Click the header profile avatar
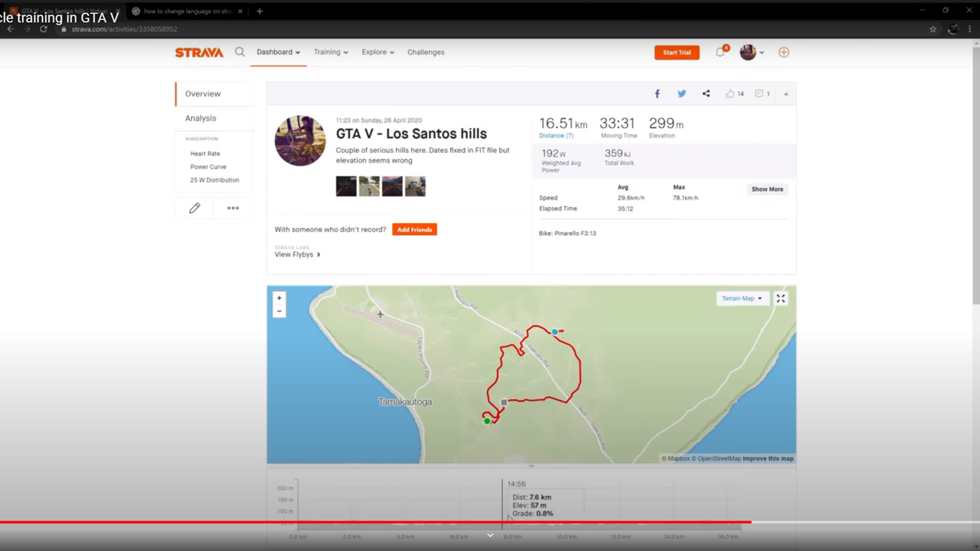Screen dimensions: 980x551 (x=748, y=52)
